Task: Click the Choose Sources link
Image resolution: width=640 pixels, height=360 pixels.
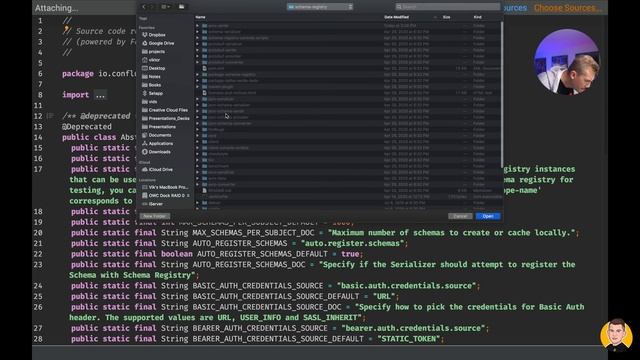Action: (x=567, y=8)
